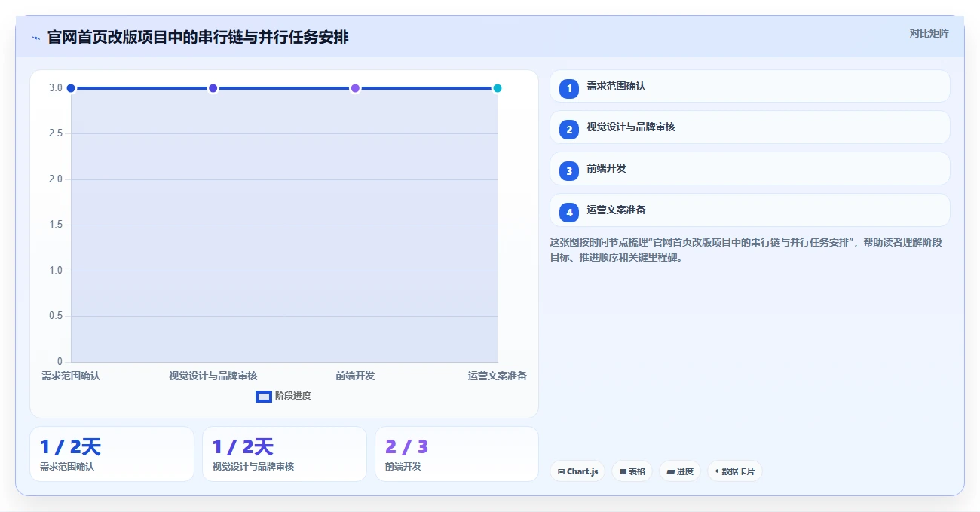Click the x-axis label 需求范围确认
Screen dimensions: 980x512
point(71,376)
